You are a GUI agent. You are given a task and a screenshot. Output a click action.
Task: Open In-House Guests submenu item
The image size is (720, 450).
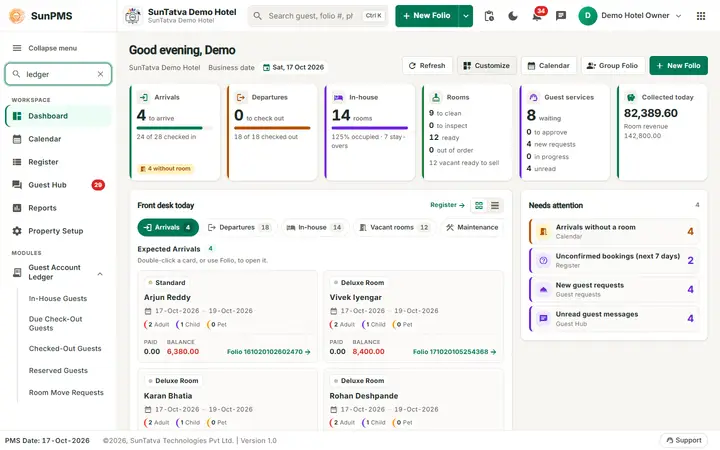pos(58,298)
